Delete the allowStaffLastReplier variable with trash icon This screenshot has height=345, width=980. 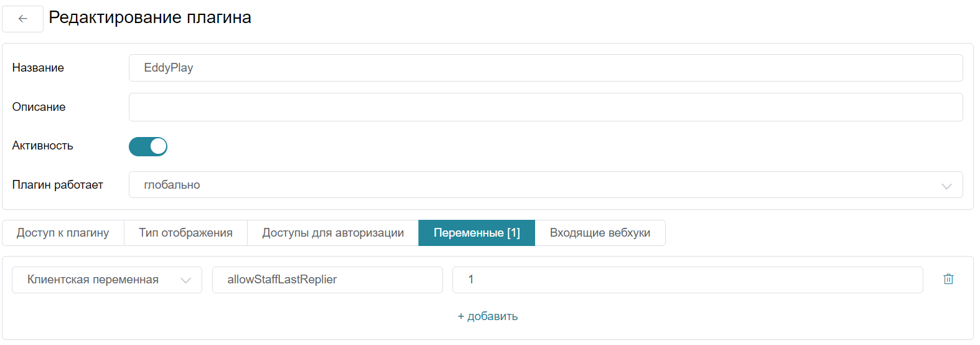click(x=948, y=279)
